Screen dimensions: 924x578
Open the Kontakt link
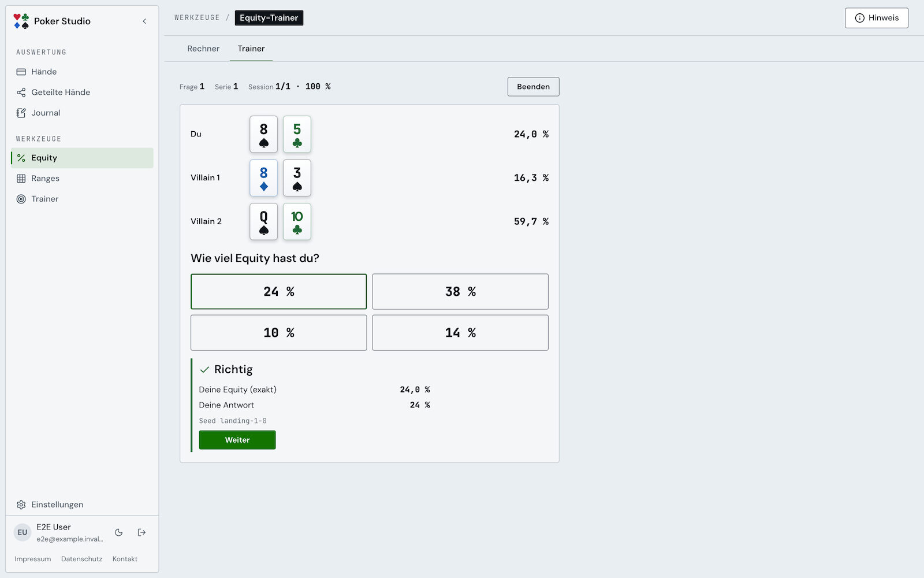(x=125, y=559)
